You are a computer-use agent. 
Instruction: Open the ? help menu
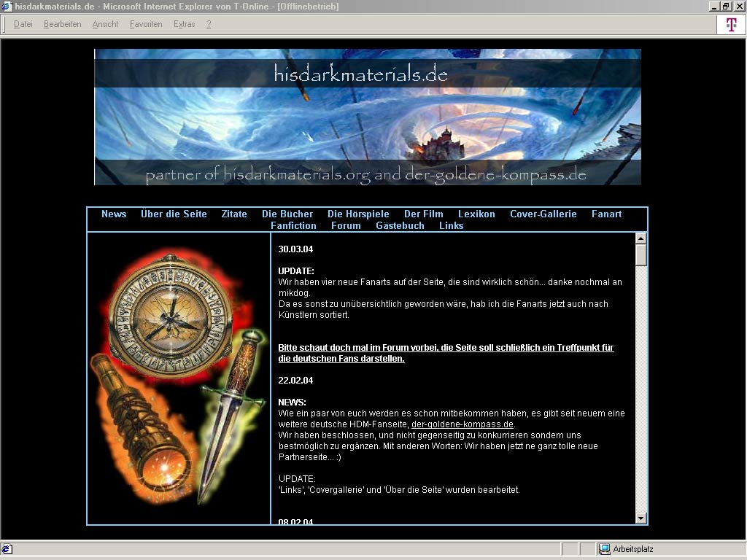209,24
